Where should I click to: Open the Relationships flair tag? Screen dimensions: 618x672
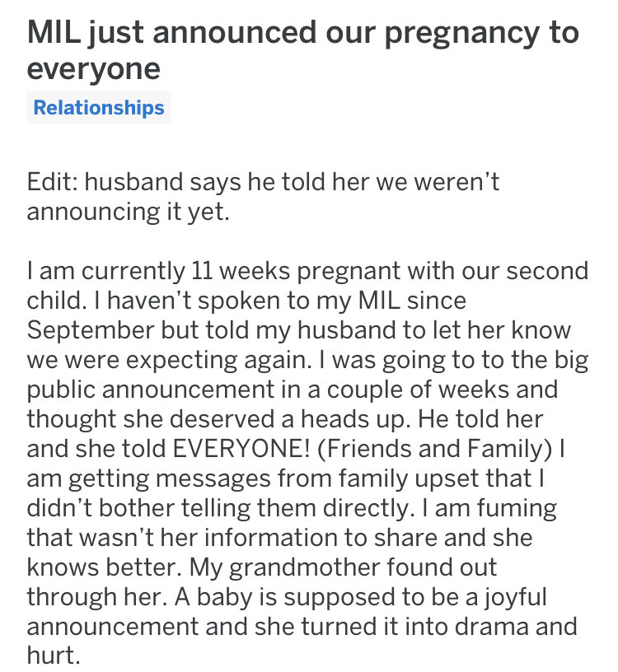[99, 107]
